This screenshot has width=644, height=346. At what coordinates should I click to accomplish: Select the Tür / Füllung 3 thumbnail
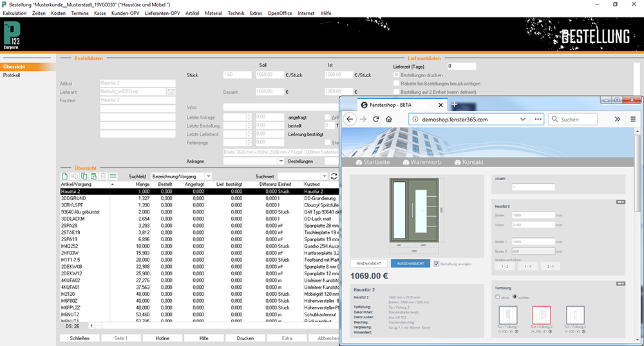click(x=576, y=315)
